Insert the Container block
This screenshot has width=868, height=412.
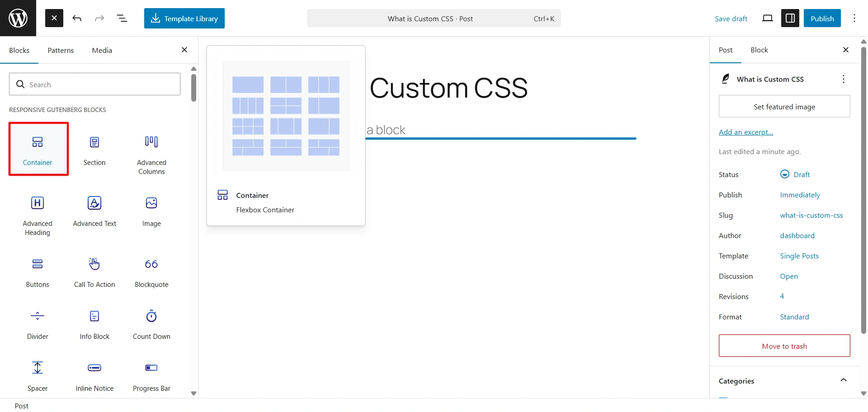coord(38,149)
